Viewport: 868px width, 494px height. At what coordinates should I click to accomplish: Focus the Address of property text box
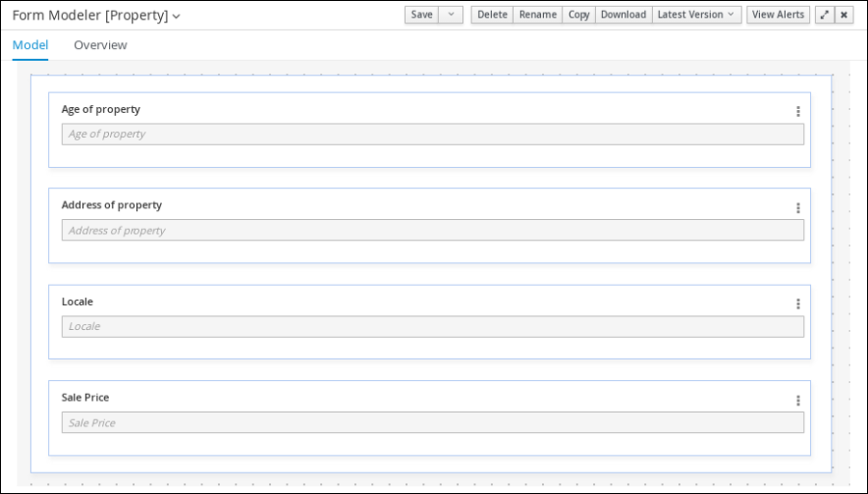coord(432,231)
